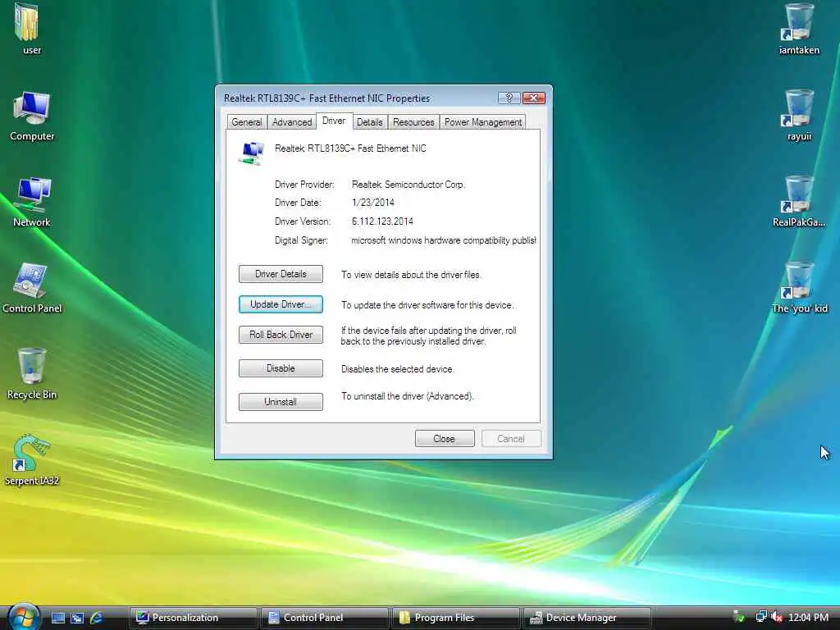Click the Driver Details button
This screenshot has width=840, height=630.
tap(281, 274)
